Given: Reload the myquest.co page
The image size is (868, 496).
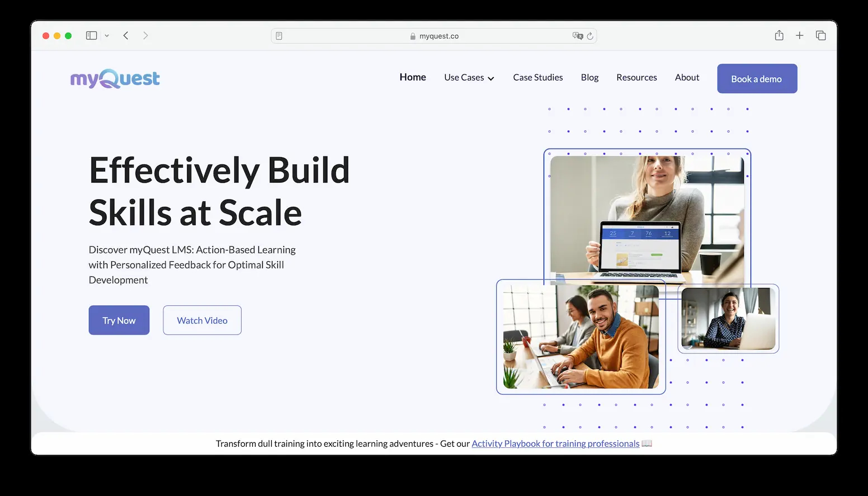Looking at the screenshot, I should click(591, 36).
